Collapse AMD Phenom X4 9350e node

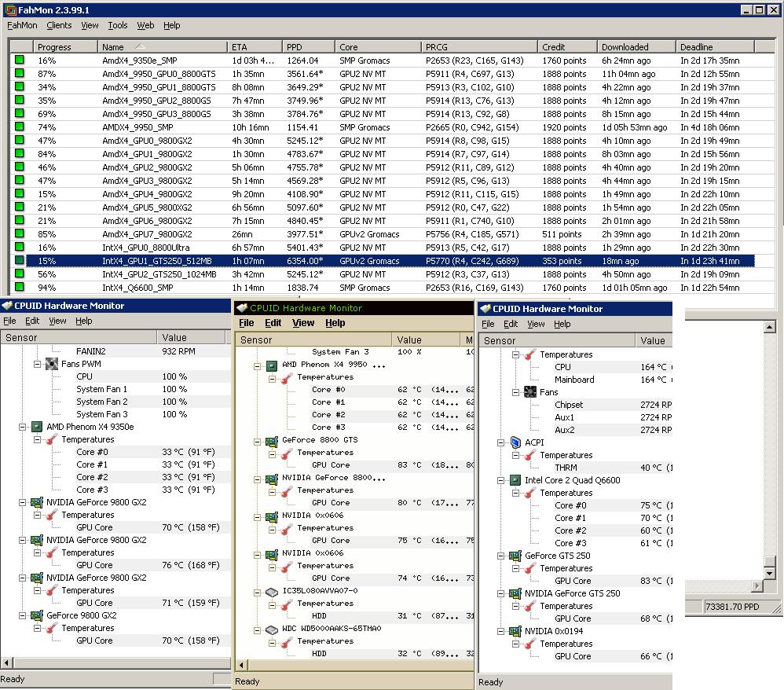point(22,428)
